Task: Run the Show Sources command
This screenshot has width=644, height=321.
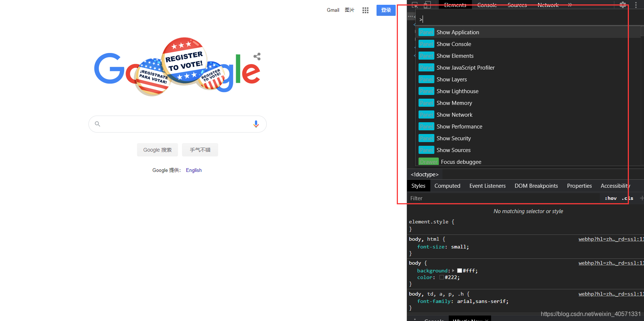Action: coord(528,150)
